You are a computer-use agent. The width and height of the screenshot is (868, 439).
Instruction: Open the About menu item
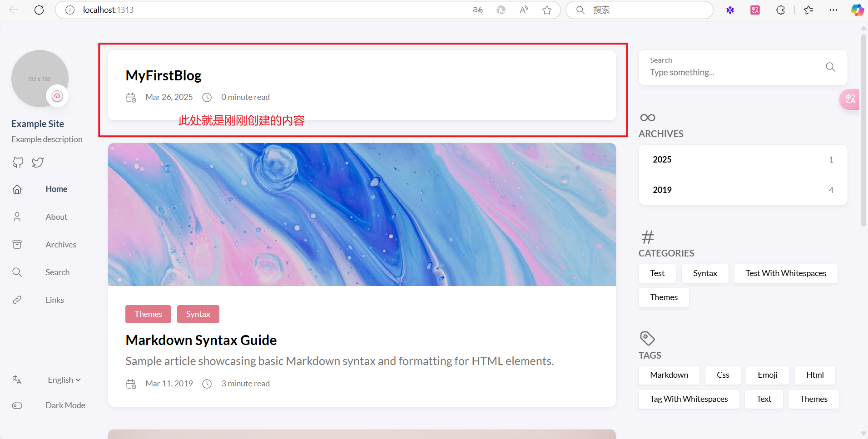(56, 217)
